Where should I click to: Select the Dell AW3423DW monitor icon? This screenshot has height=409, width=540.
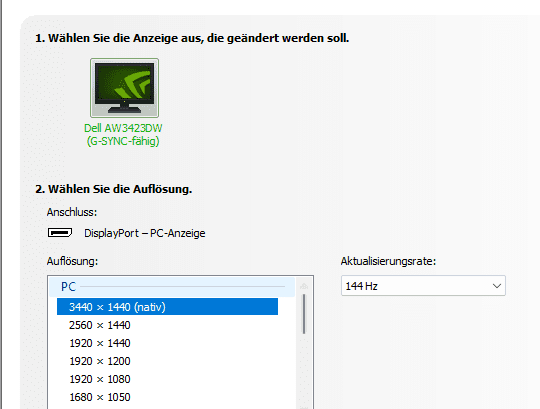pos(124,88)
